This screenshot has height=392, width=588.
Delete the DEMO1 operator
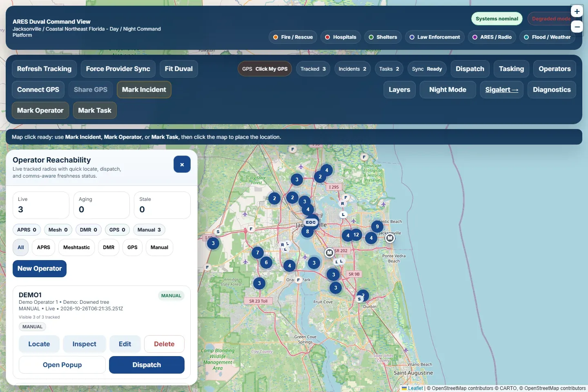click(164, 344)
